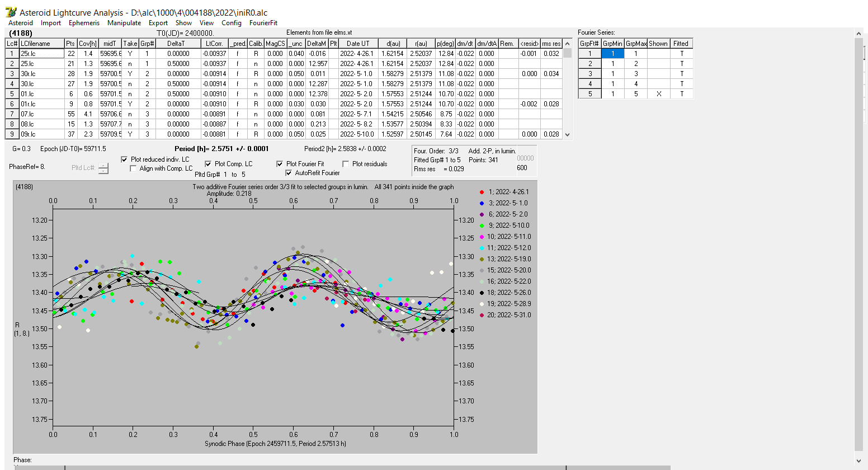Viewport: 868px width, 470px height.
Task: Click the PhaseRef= 8. label
Action: [27, 167]
